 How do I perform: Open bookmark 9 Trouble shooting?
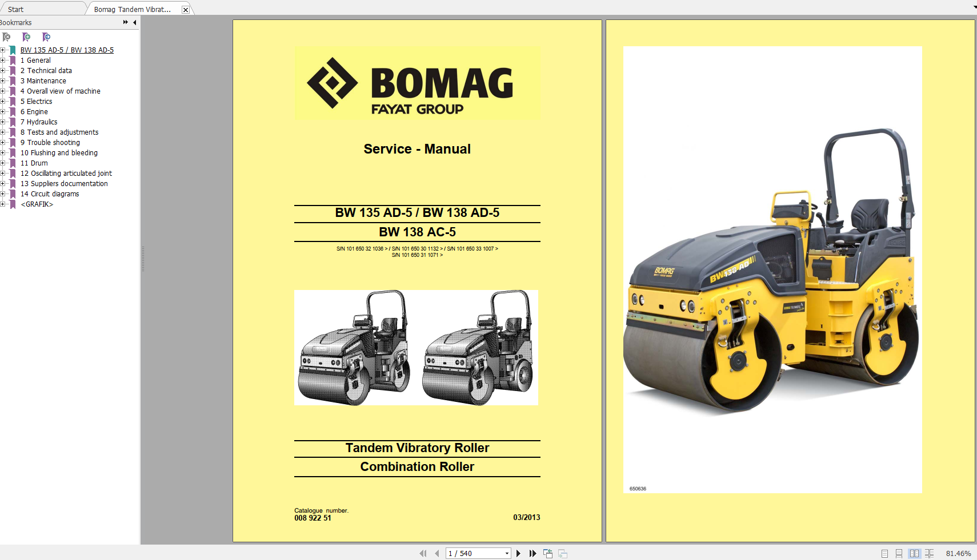coord(50,143)
